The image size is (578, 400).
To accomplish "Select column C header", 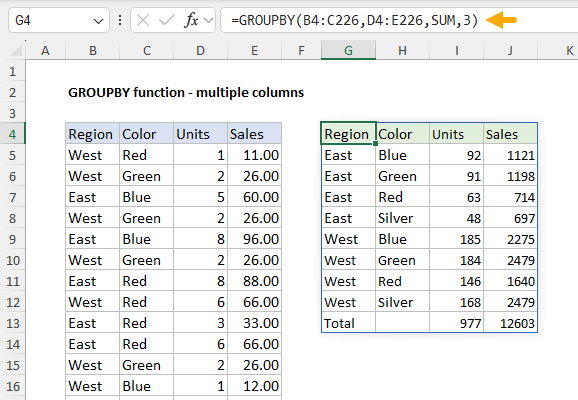I will (x=146, y=51).
